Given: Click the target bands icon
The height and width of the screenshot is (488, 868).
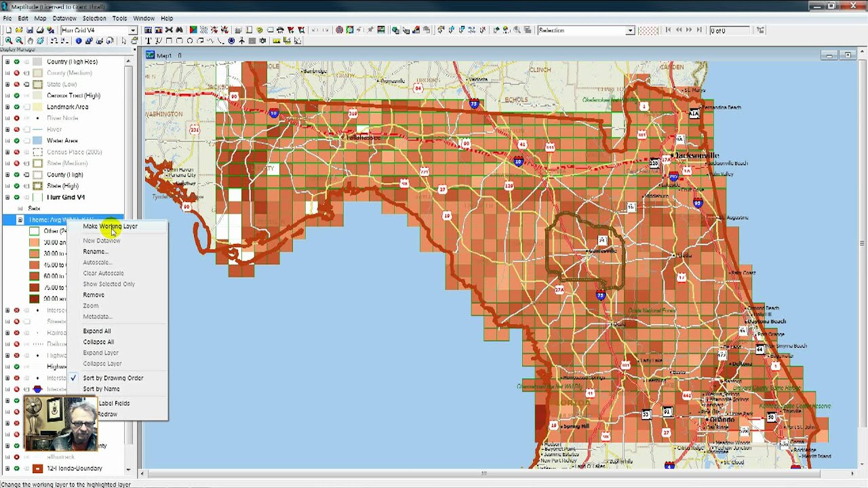Looking at the screenshot, I should [x=340, y=30].
